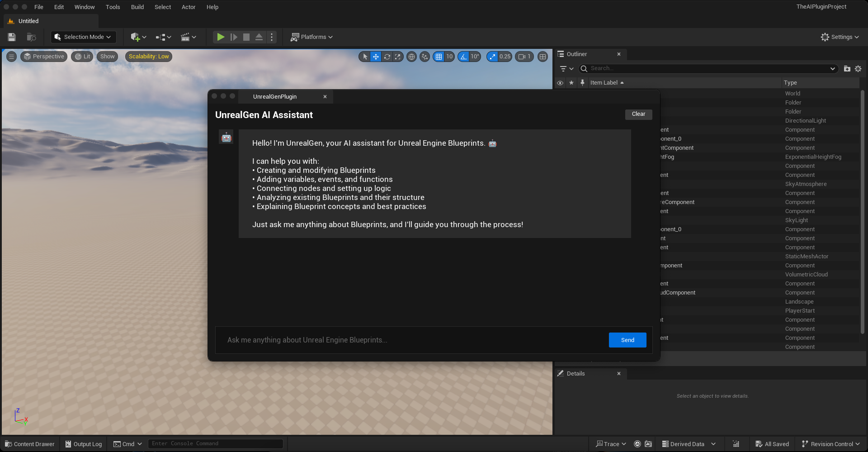Open the Outliner filter options dropdown
The image size is (868, 452).
tap(566, 68)
